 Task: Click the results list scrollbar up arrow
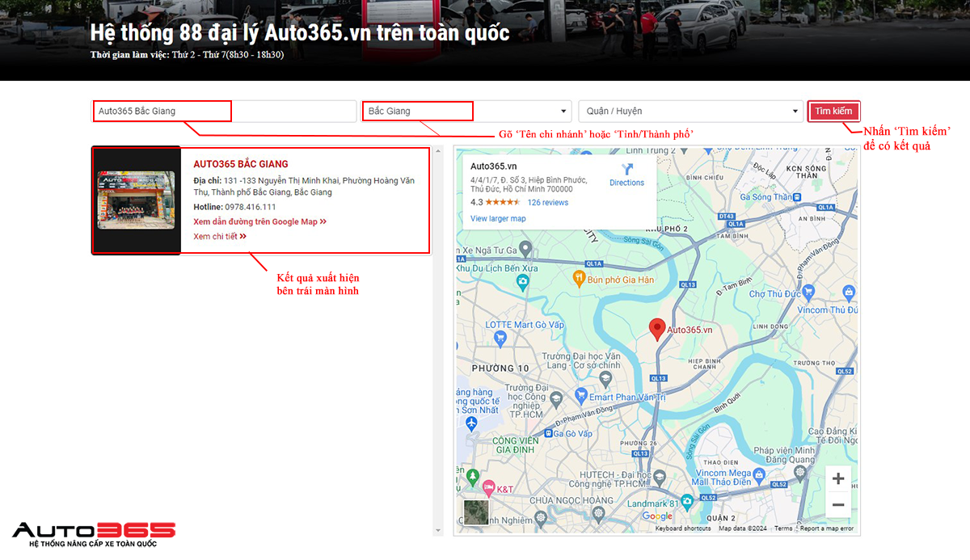[439, 151]
